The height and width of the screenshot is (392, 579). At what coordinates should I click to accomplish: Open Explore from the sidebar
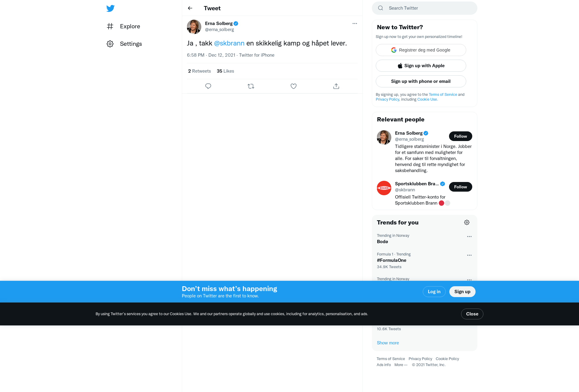tap(123, 26)
